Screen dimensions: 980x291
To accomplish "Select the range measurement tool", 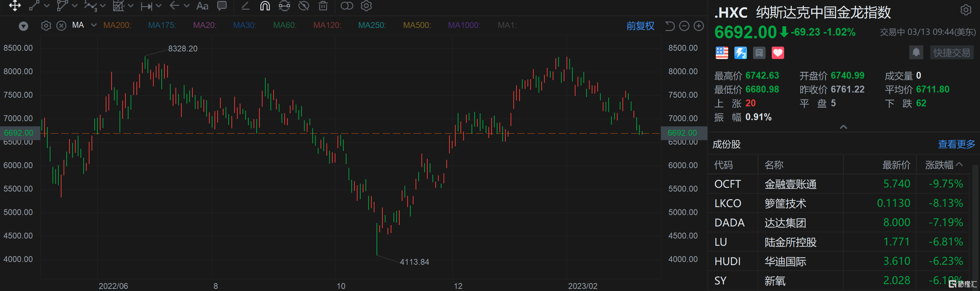I will click(146, 6).
